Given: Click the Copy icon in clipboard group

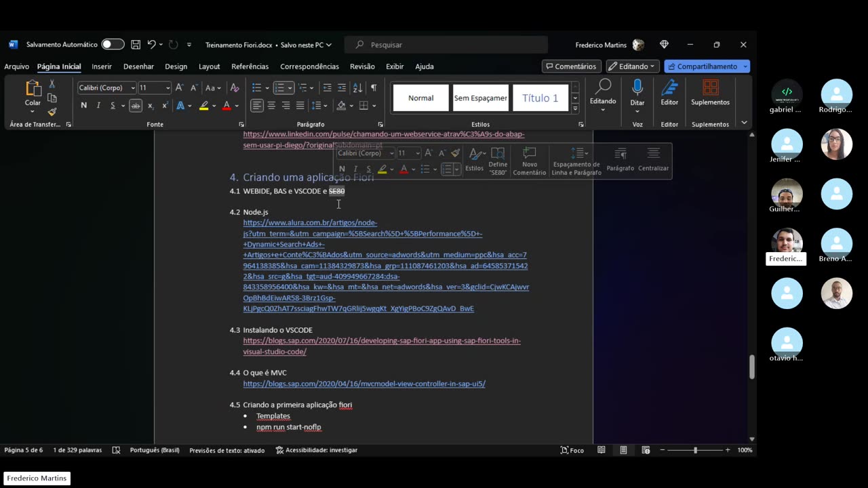Looking at the screenshot, I should point(52,98).
